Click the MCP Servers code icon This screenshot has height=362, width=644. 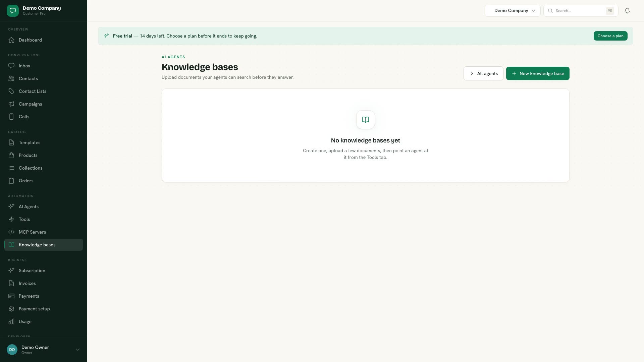point(11,232)
